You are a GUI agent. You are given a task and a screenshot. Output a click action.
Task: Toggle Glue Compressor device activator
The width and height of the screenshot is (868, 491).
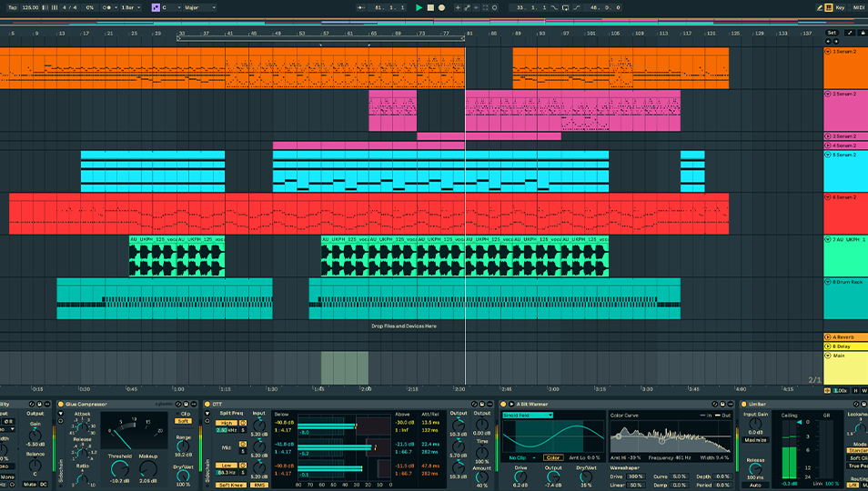click(60, 404)
